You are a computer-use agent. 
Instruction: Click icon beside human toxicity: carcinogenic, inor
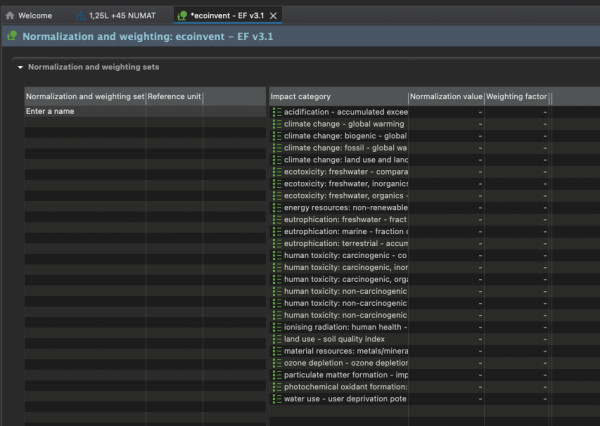[x=277, y=267]
